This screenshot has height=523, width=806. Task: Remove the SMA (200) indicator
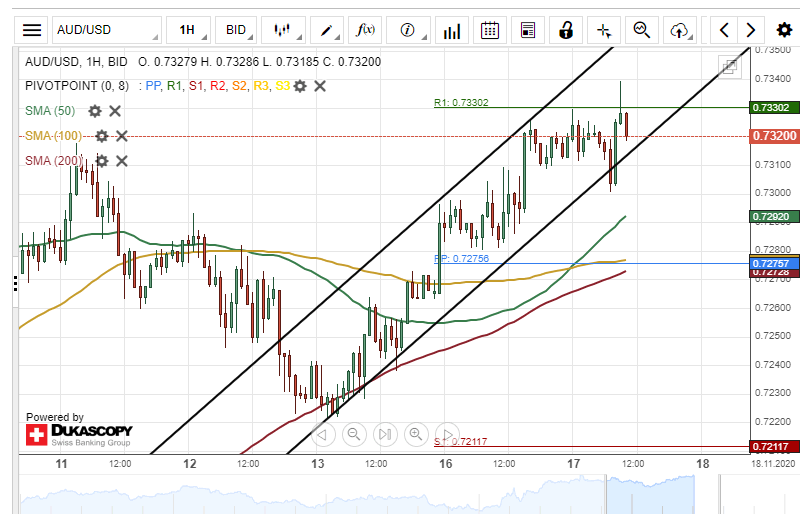122,161
